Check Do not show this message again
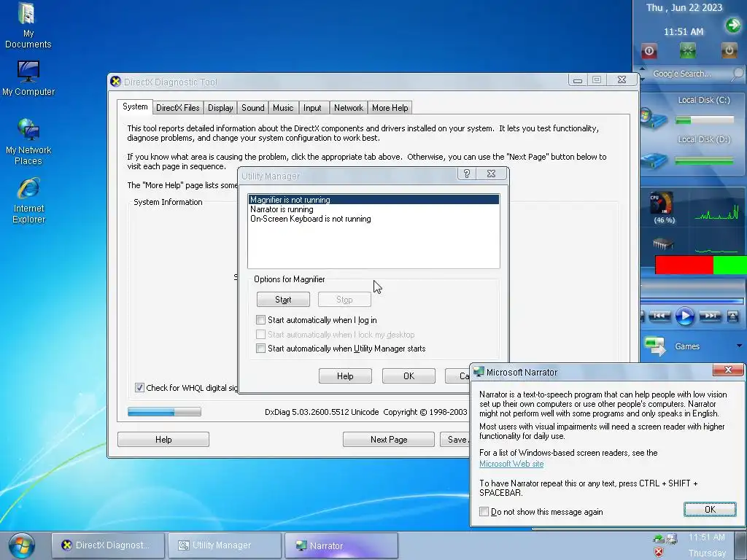This screenshot has width=747, height=560. click(x=484, y=511)
